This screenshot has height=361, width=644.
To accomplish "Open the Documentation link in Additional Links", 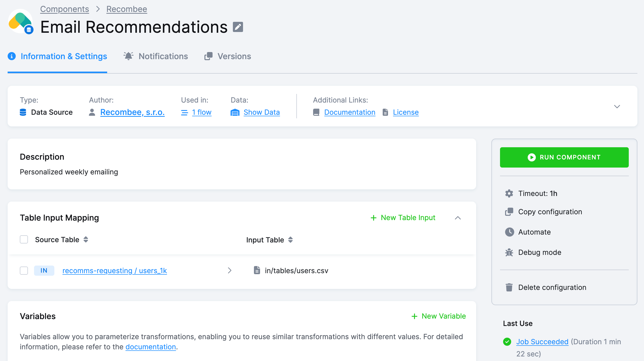I will 350,112.
